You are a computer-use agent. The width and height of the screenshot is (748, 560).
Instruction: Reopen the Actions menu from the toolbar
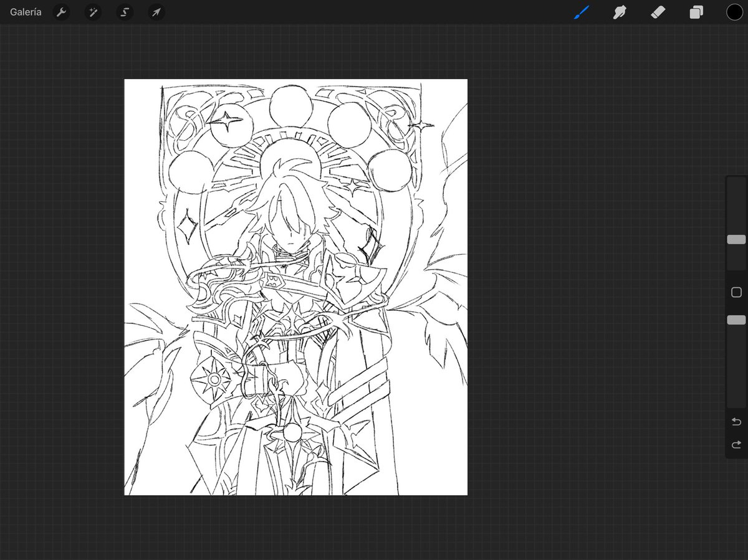click(x=61, y=12)
